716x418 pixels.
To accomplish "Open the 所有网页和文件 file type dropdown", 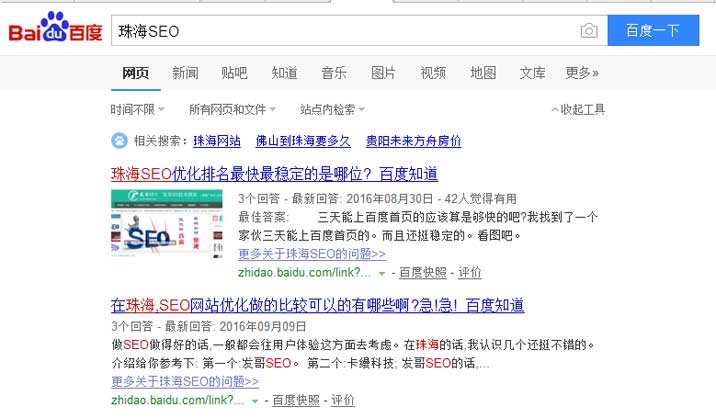I will [232, 109].
